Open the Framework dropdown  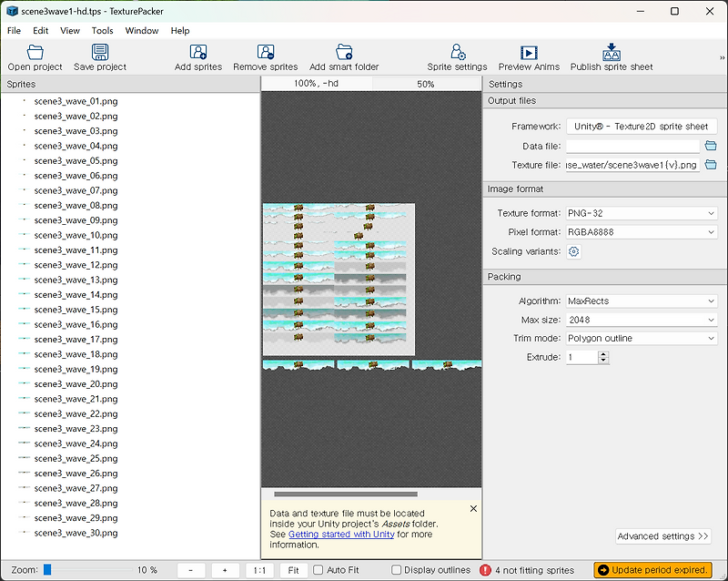pos(641,126)
